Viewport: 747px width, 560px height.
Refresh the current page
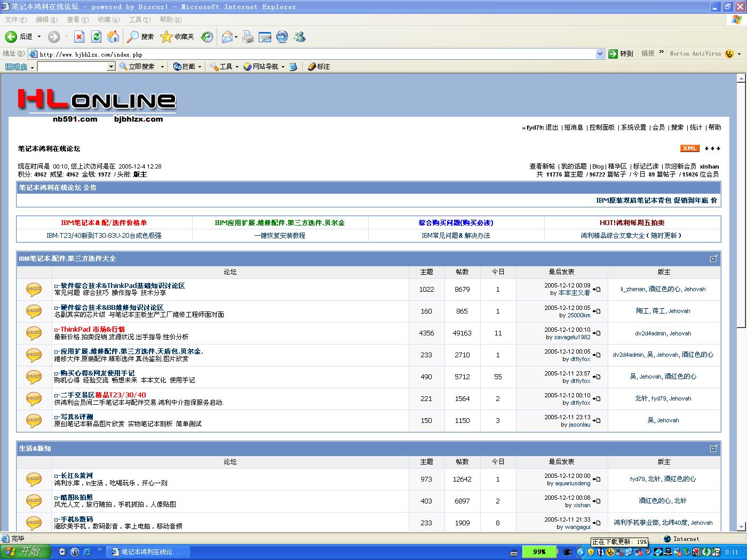pyautogui.click(x=96, y=37)
